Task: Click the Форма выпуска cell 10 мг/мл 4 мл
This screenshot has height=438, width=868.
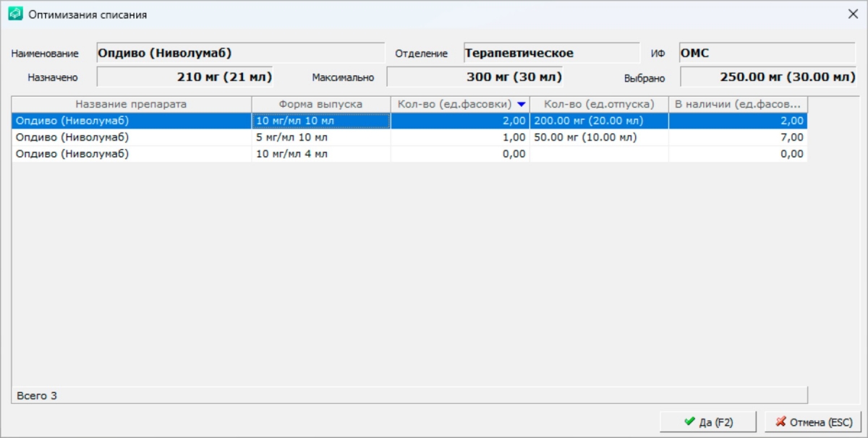Action: pos(320,153)
